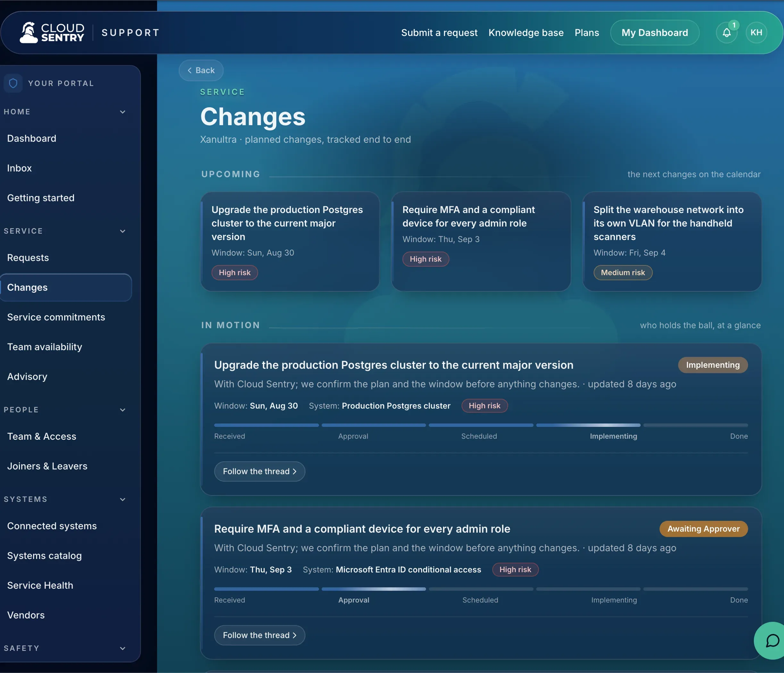Collapse the SAFETY sidebar section
The width and height of the screenshot is (784, 673).
pyautogui.click(x=122, y=648)
